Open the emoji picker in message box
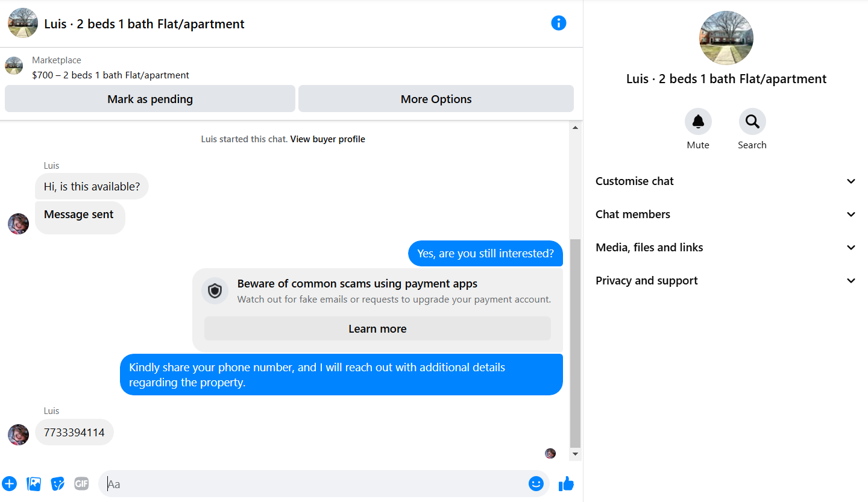The height and width of the screenshot is (502, 868). [x=536, y=483]
